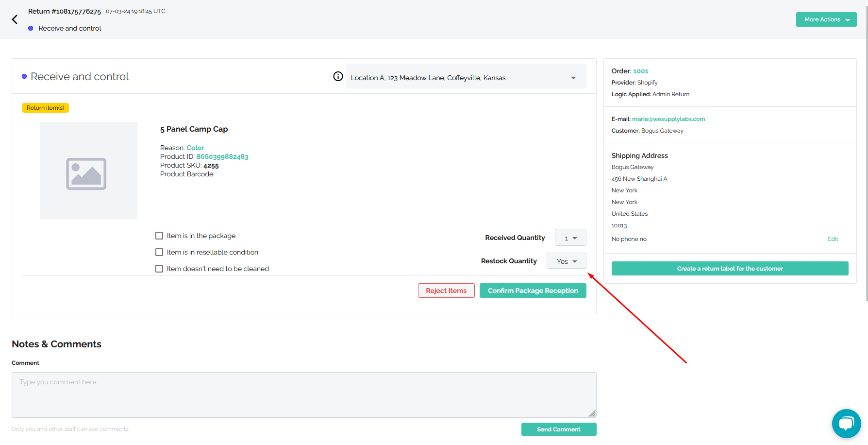
Task: Click the back arrow icon
Action: (x=15, y=19)
